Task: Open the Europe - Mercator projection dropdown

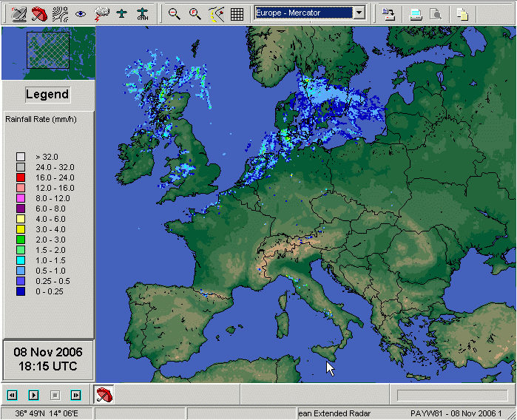Action: [x=359, y=13]
